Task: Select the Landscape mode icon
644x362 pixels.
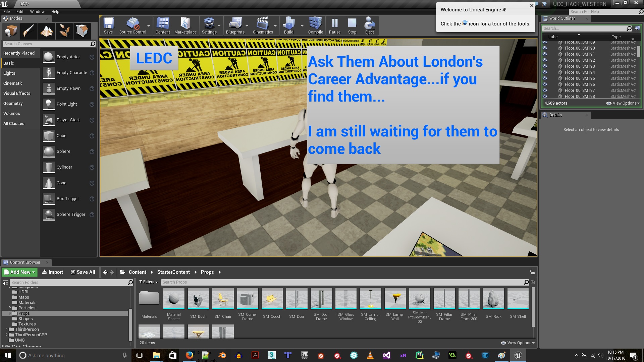Action: click(x=47, y=31)
